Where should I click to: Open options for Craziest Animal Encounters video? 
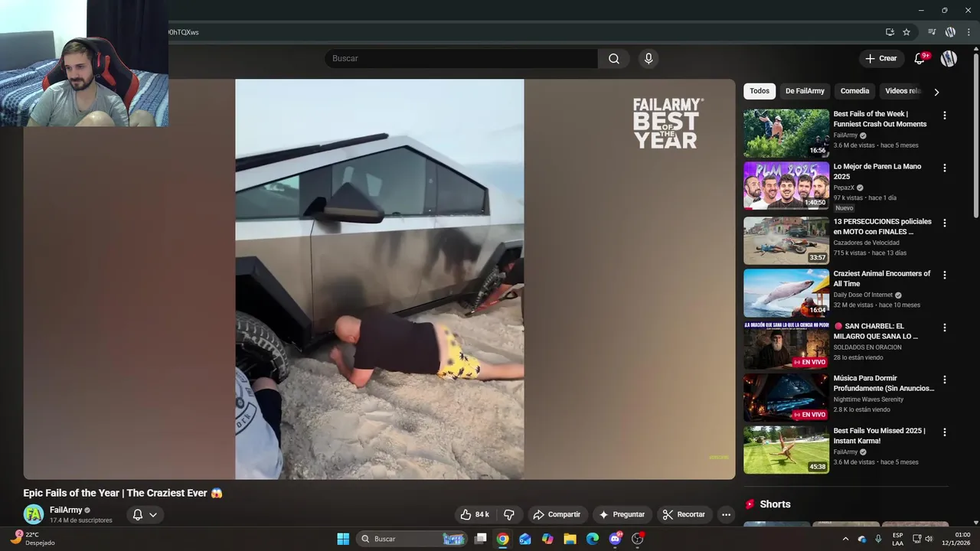pyautogui.click(x=944, y=275)
